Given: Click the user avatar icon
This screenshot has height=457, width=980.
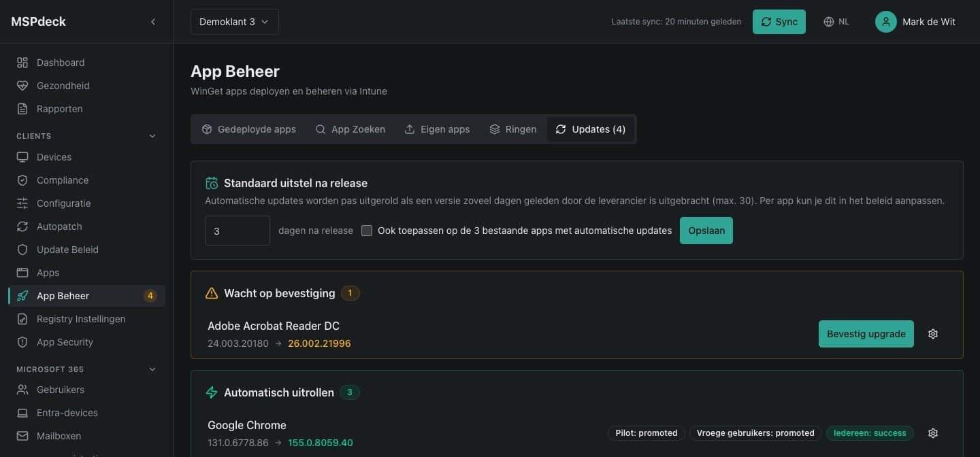Looking at the screenshot, I should [x=886, y=22].
